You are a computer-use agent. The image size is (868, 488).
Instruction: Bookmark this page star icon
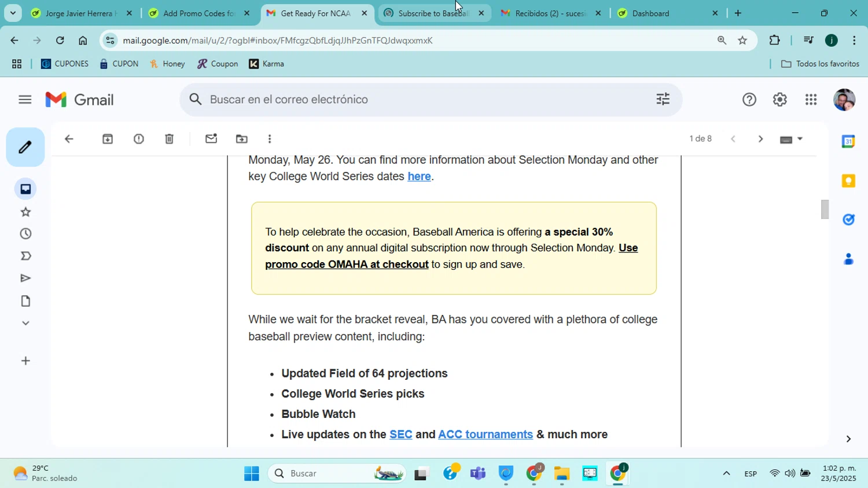742,41
